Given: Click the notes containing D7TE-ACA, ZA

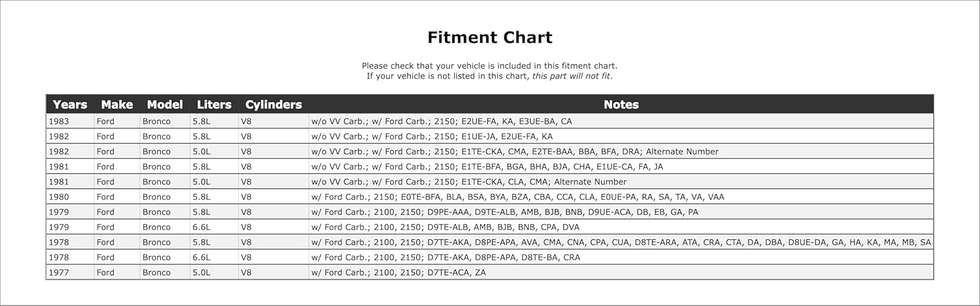Looking at the screenshot, I should point(399,273).
